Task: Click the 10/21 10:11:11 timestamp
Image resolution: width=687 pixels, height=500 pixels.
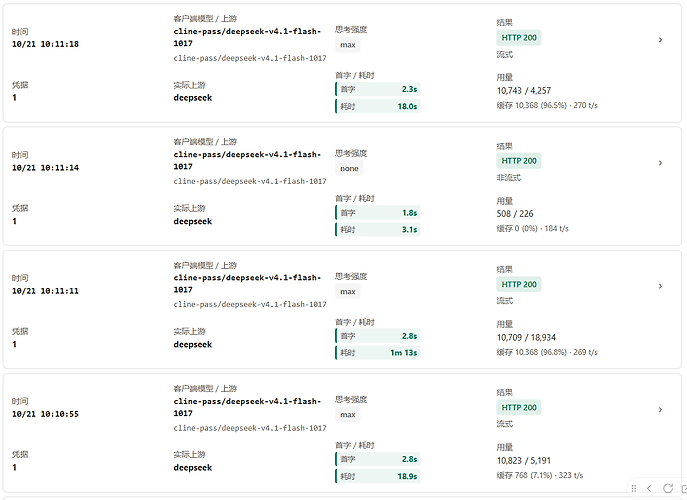Action: pos(45,291)
